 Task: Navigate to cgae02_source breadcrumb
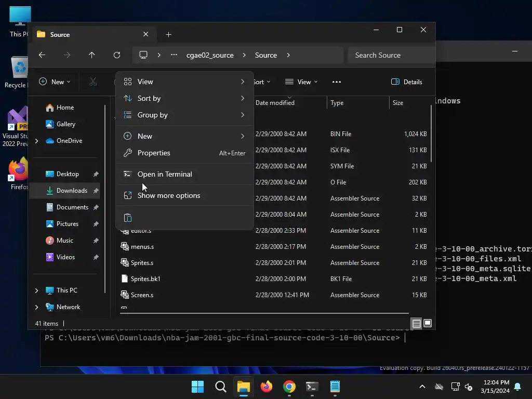tap(210, 55)
